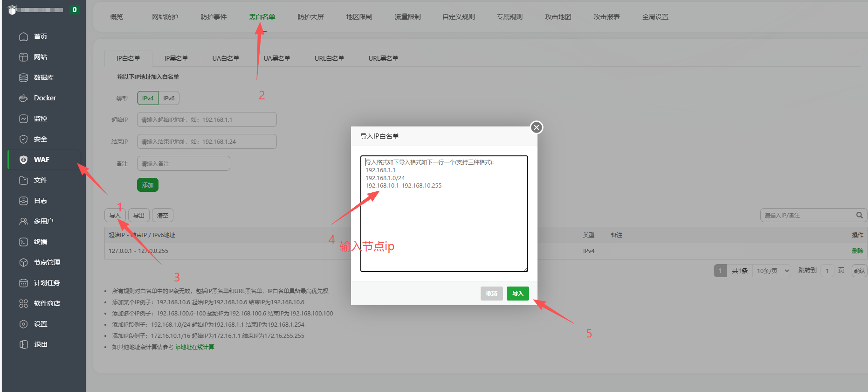Open the Software Store (软件商店) icon
The width and height of the screenshot is (868, 392).
tap(23, 303)
